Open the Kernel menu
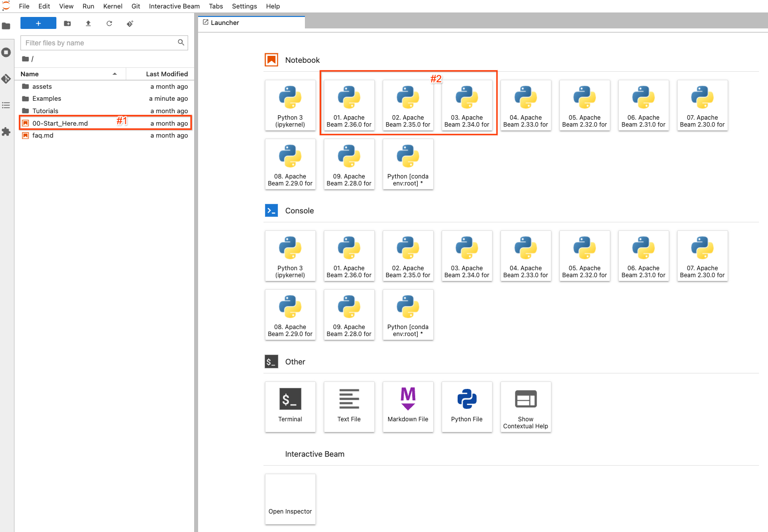 pyautogui.click(x=113, y=6)
